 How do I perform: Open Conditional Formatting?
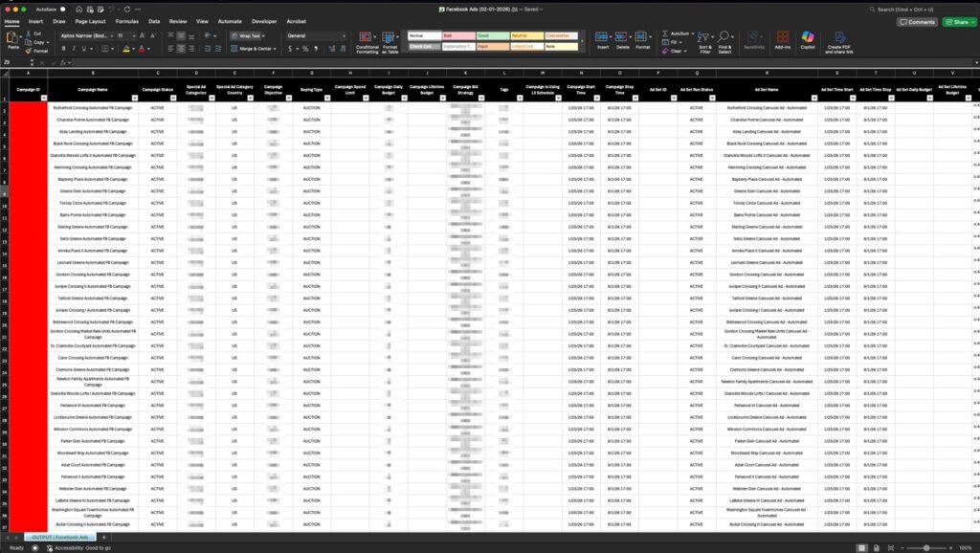pos(367,40)
